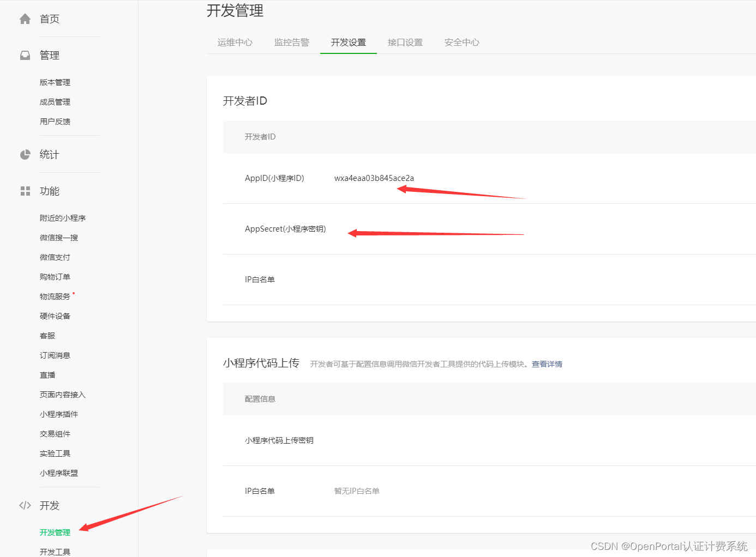This screenshot has height=557, width=756.
Task: Open 微信搜一搜 in the sidebar
Action: click(x=59, y=238)
